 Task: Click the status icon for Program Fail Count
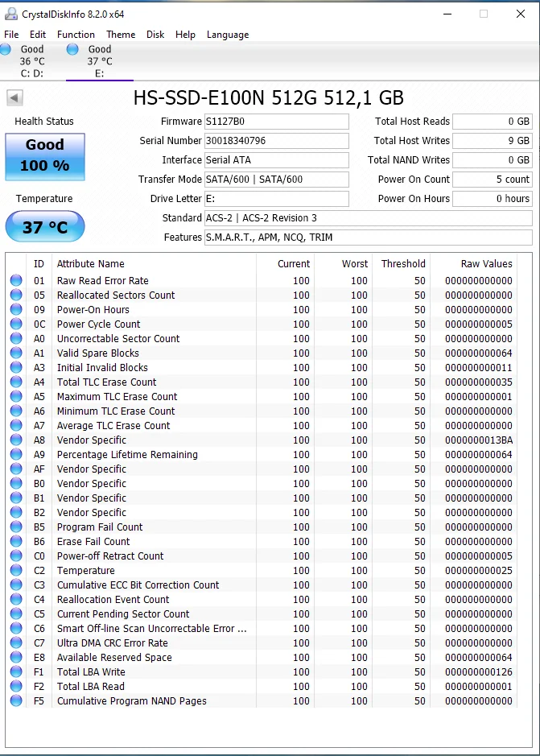(x=16, y=527)
